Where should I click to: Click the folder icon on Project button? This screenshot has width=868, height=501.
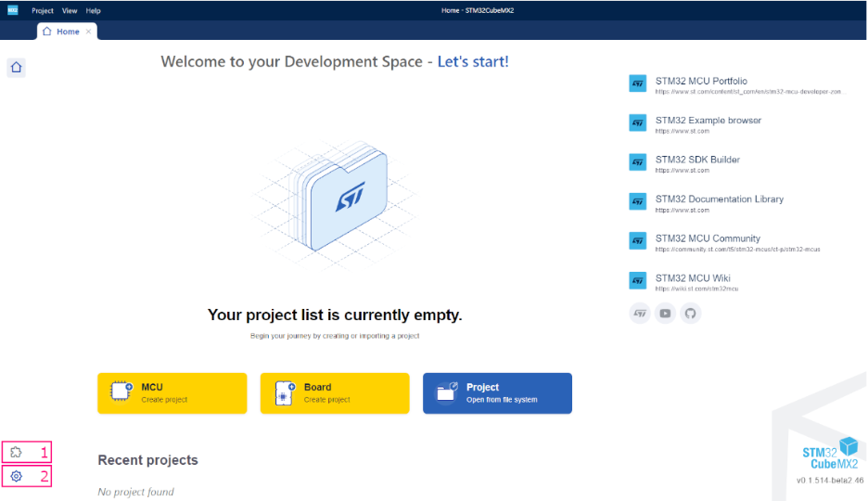coord(447,392)
